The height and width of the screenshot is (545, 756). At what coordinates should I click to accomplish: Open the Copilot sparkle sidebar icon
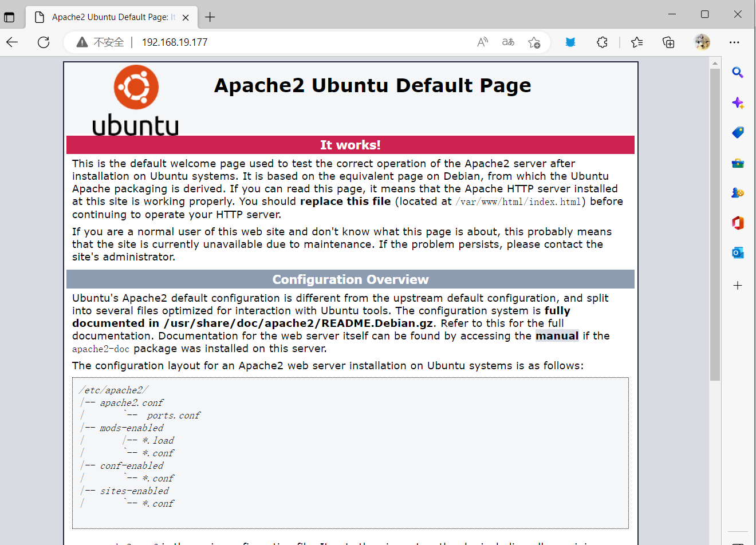pos(738,103)
